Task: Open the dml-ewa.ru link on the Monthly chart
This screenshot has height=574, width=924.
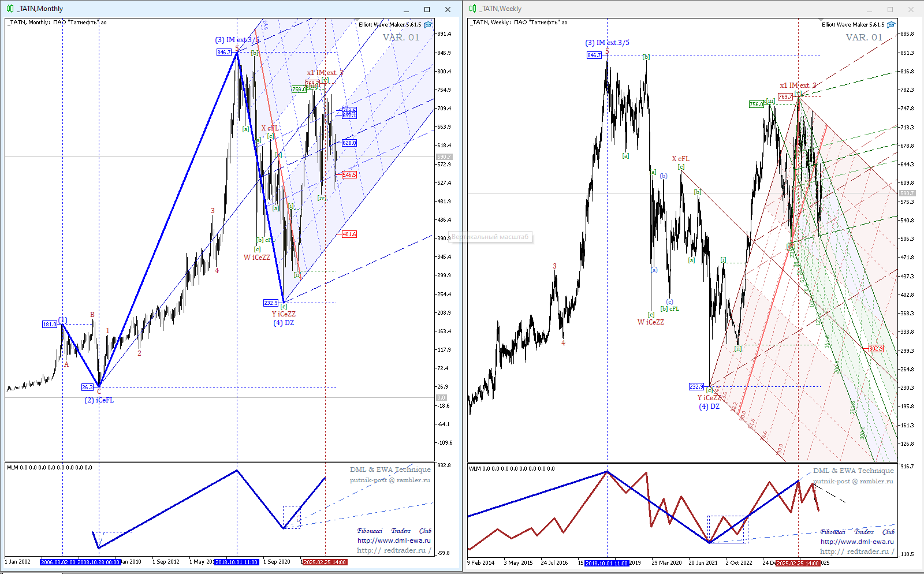Action: 393,541
